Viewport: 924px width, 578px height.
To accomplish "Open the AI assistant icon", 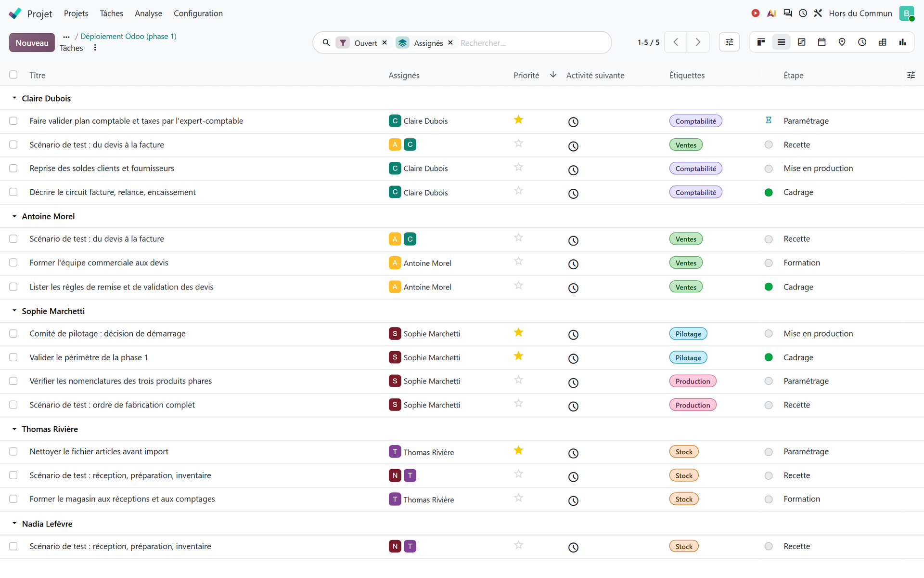I will (771, 13).
